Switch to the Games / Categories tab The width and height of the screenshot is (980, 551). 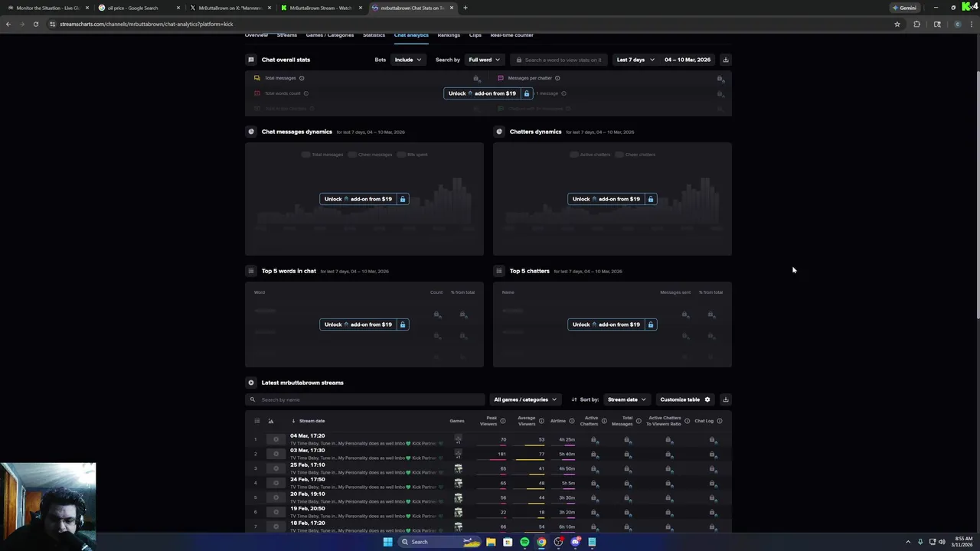[330, 35]
